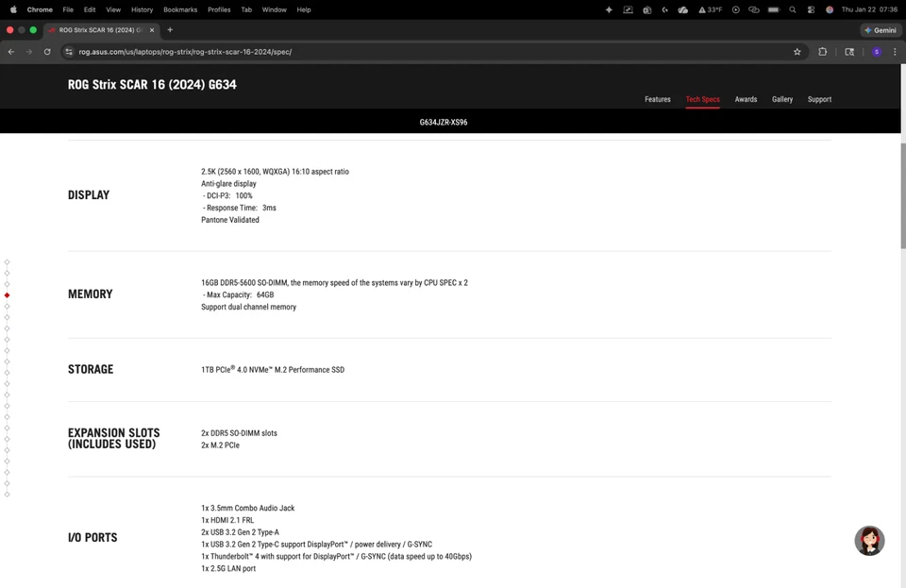Screen dimensions: 906x588
Task: Click the Siri icon in menu bar
Action: [830, 9]
